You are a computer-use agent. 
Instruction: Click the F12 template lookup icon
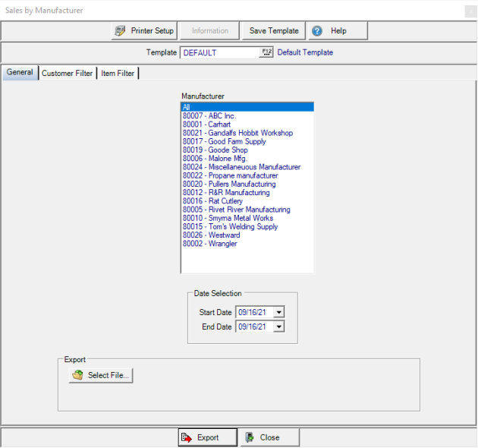point(266,52)
